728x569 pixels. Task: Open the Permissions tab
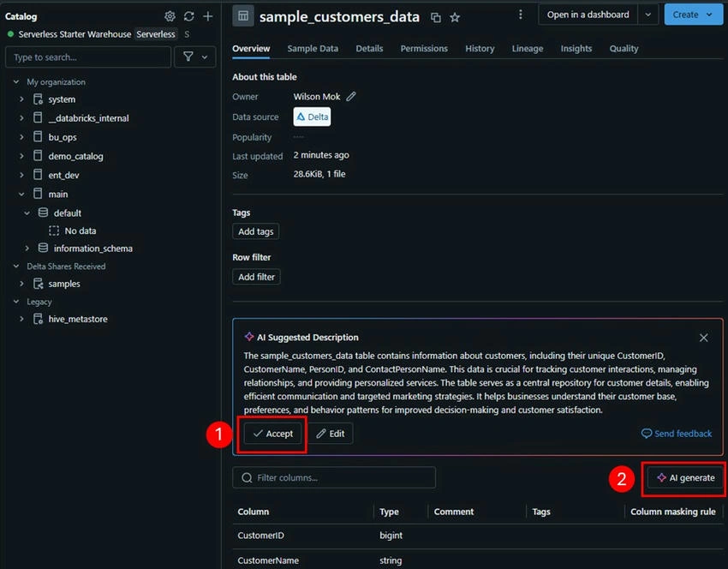(424, 48)
